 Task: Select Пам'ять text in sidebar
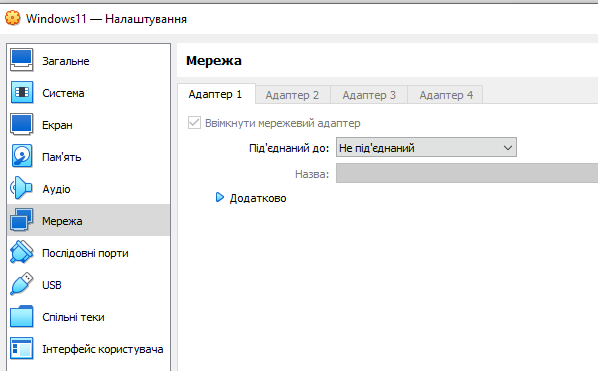(62, 157)
